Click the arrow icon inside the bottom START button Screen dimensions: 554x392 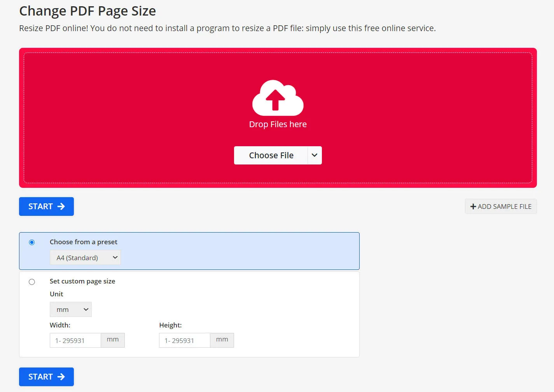[61, 376]
